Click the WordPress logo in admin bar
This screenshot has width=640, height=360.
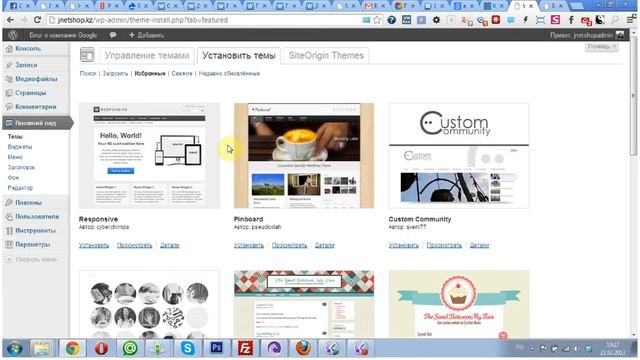(x=13, y=35)
